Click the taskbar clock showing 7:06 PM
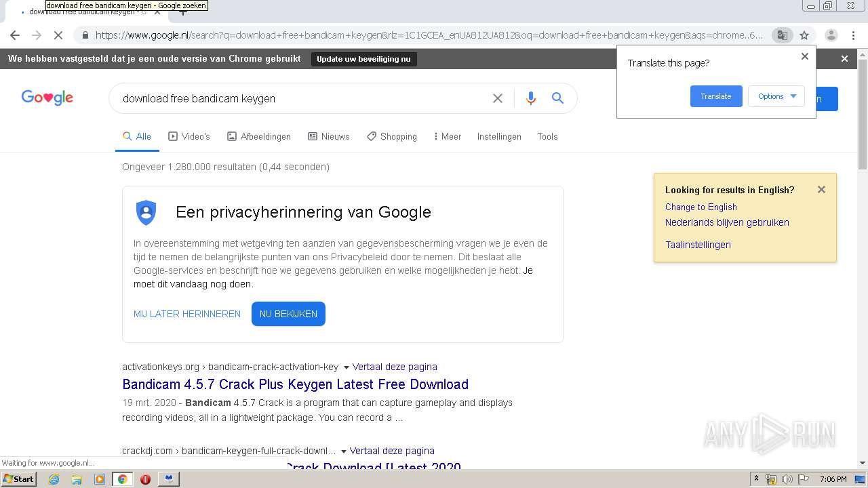868x488 pixels. click(833, 479)
